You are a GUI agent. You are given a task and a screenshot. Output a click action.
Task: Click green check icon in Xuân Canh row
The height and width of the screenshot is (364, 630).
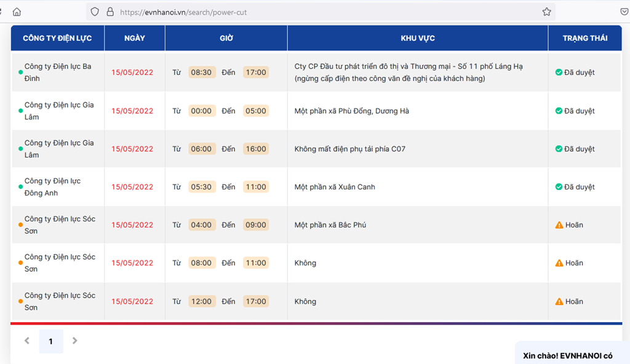click(559, 187)
